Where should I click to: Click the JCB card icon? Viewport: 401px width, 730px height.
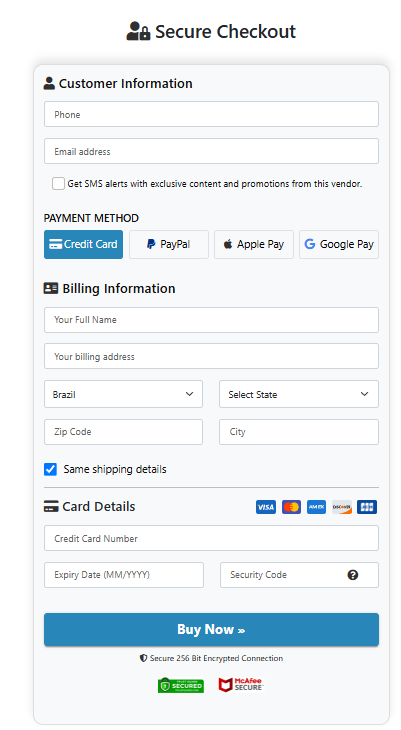367,507
